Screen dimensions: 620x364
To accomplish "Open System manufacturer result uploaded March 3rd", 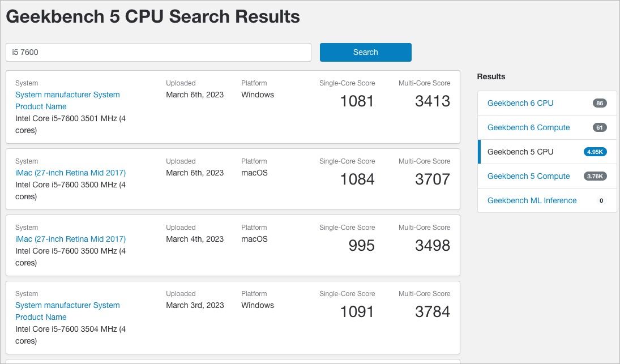I will coord(67,311).
